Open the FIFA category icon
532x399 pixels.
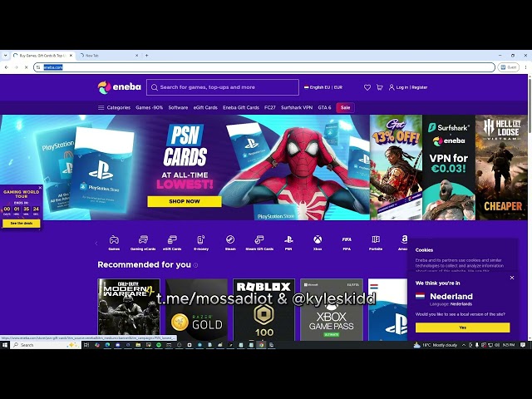click(x=347, y=243)
